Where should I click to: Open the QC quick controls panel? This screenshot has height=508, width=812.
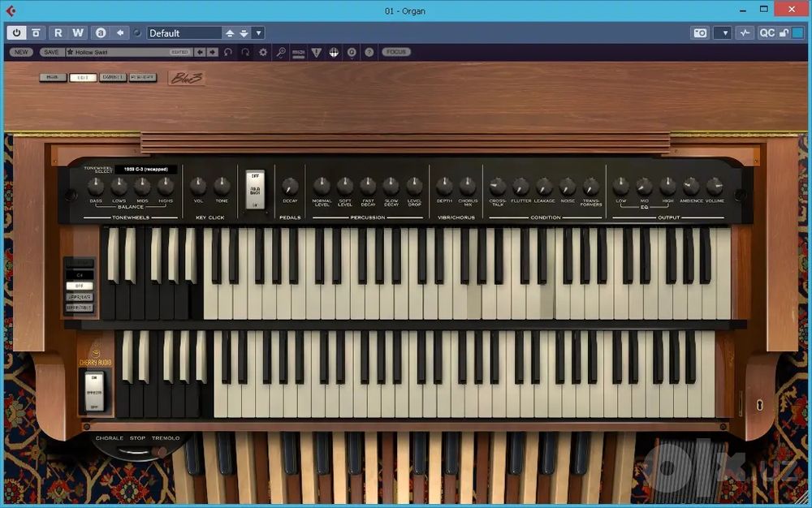(767, 33)
